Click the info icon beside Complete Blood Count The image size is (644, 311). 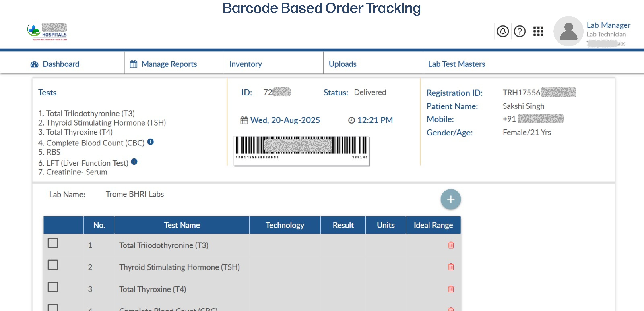[x=150, y=142]
